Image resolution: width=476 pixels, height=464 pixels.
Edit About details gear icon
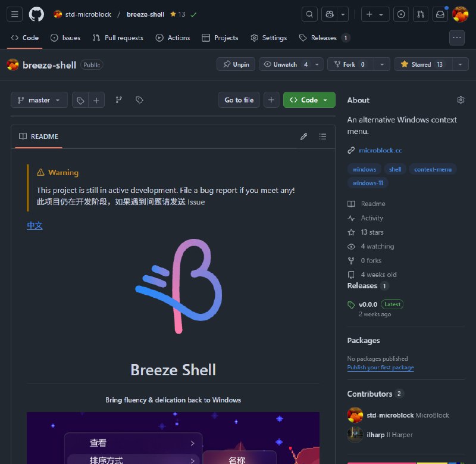(461, 100)
